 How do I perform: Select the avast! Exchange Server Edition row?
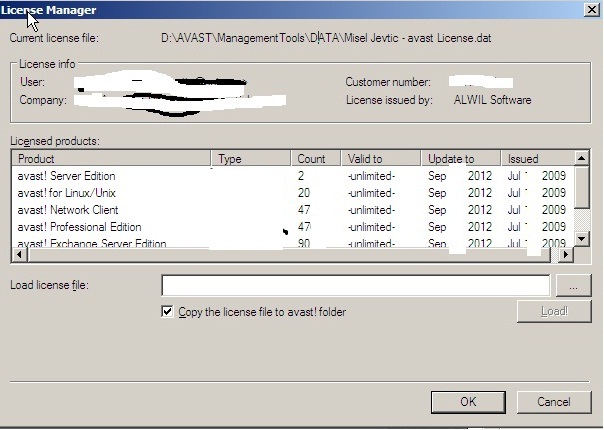[293, 243]
